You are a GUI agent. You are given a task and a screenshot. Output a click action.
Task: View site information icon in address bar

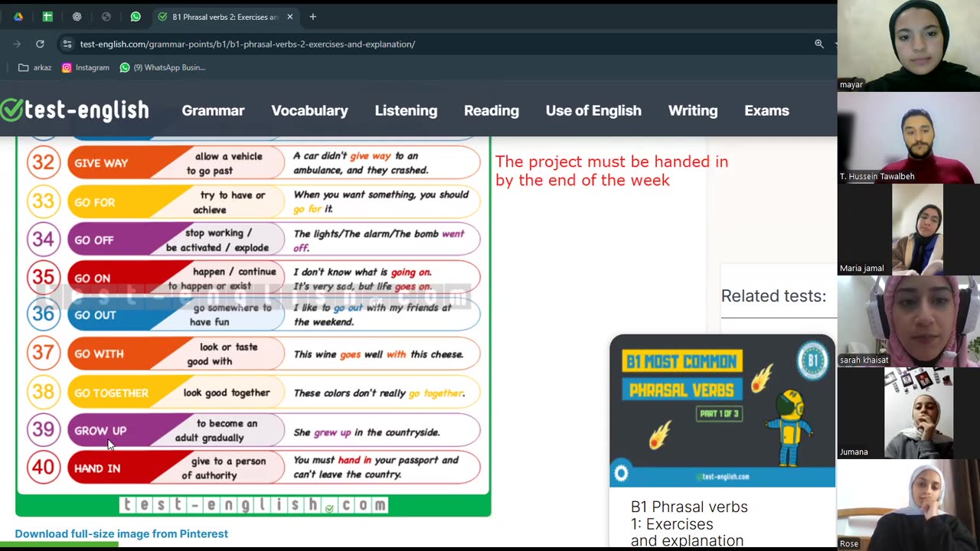(x=67, y=44)
